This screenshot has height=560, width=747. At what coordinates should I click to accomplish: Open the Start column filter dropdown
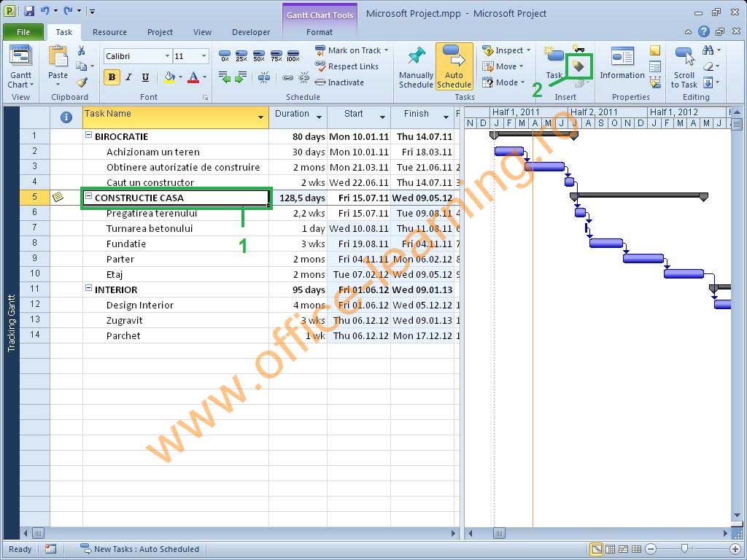coord(382,117)
